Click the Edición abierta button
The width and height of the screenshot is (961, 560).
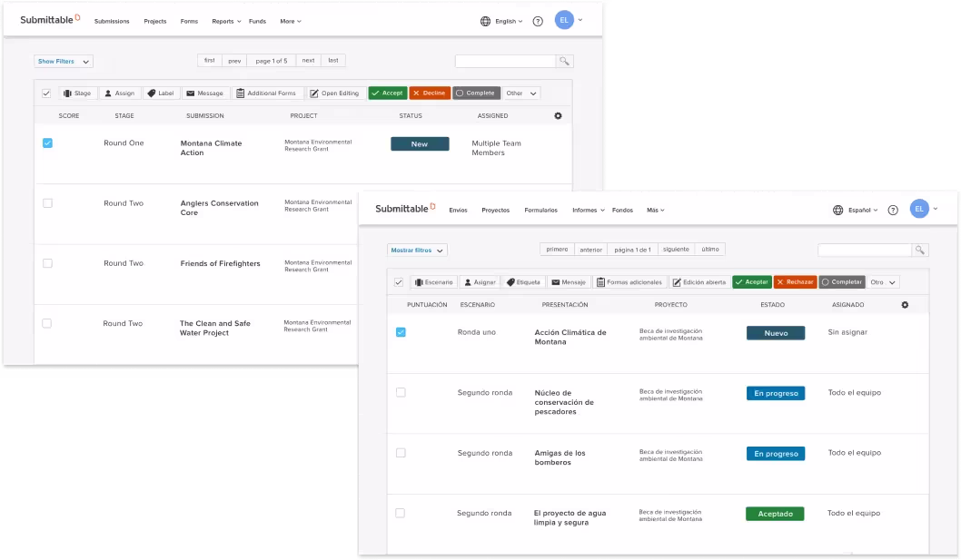tap(699, 282)
